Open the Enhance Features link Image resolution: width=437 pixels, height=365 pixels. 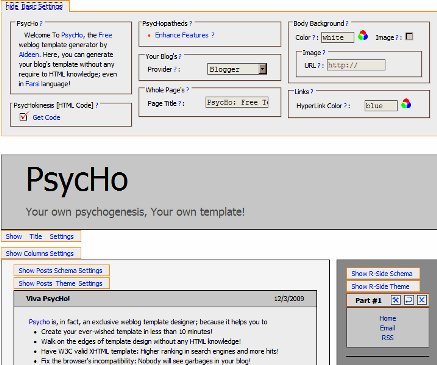[x=182, y=35]
